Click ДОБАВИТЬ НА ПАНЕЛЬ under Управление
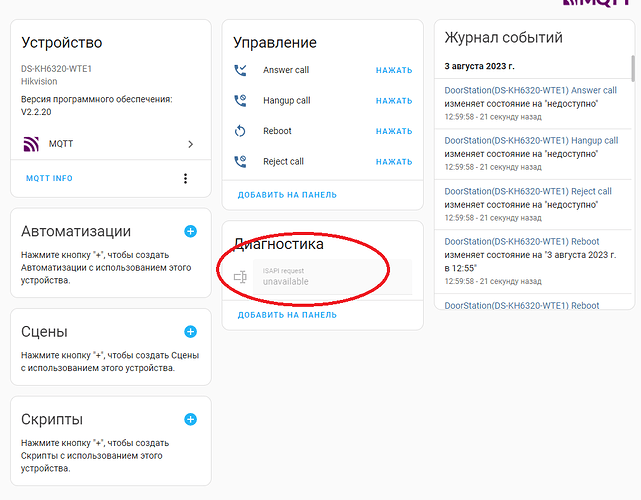Screen dimensions: 641x500 pos(287,195)
